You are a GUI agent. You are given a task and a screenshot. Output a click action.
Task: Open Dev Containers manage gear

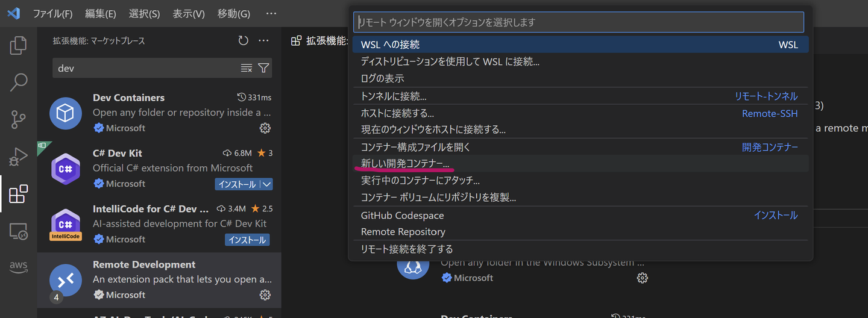pos(265,128)
